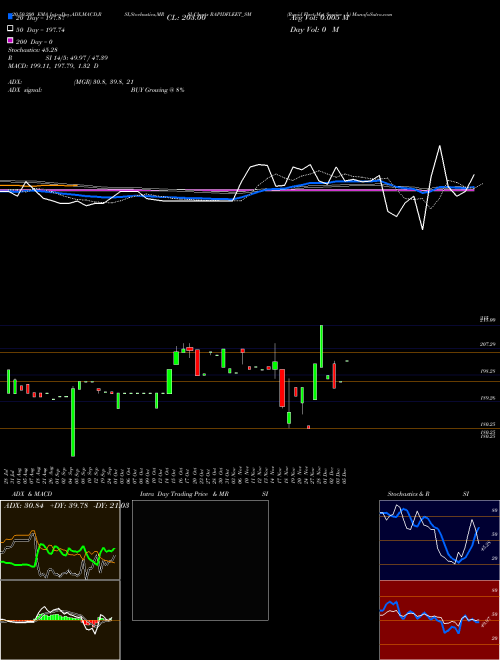Click the 'Day Vol: 0 M' label
This screenshot has width=500, height=660.
point(314,29)
